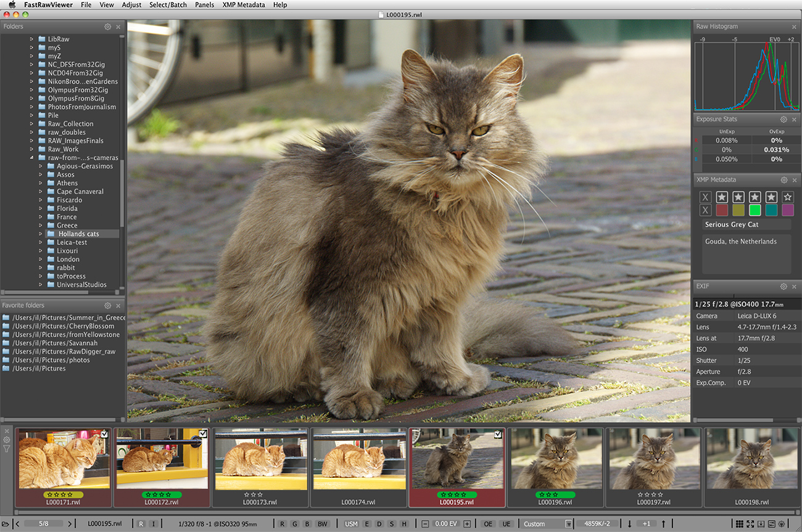Screen dimensions: 802x532
Task: Open the Select/Batch menu
Action: tap(168, 5)
